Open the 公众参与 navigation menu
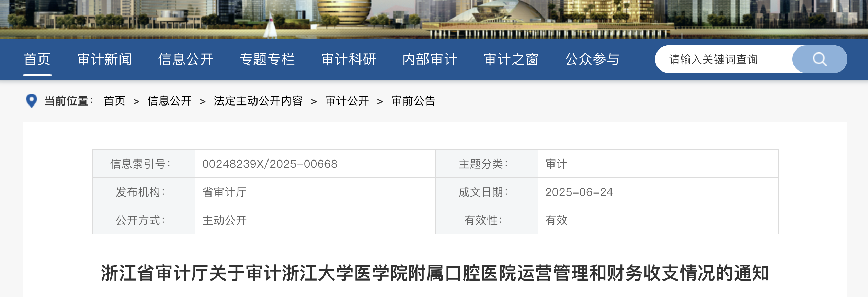Viewport: 868px width, 297px height. click(592, 59)
